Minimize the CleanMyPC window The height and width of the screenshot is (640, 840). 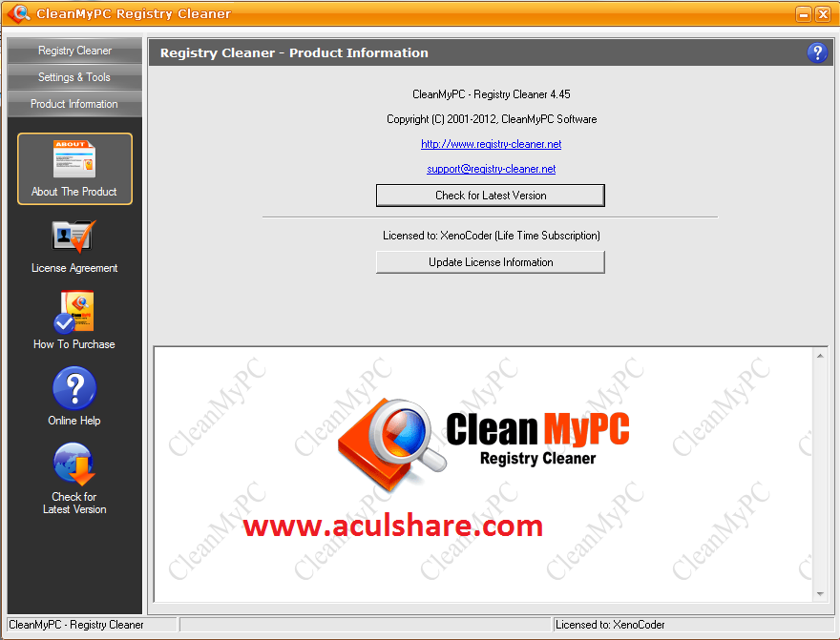coord(804,14)
